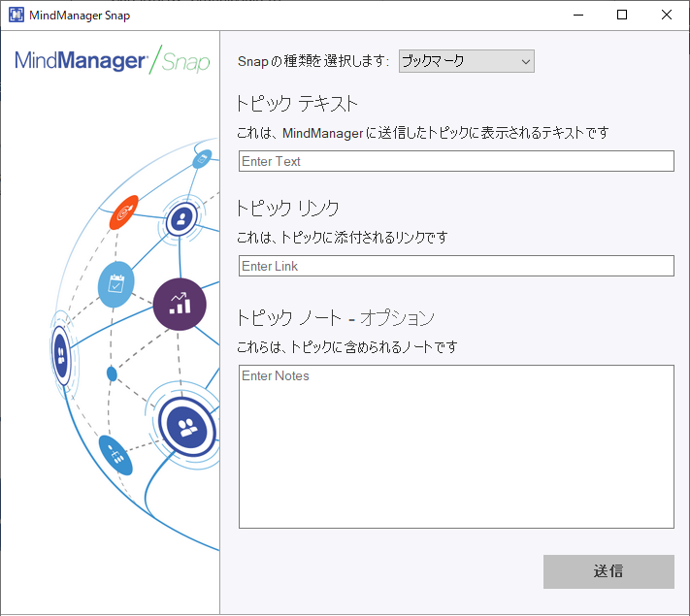Click the Enter Text topic field

click(x=456, y=161)
